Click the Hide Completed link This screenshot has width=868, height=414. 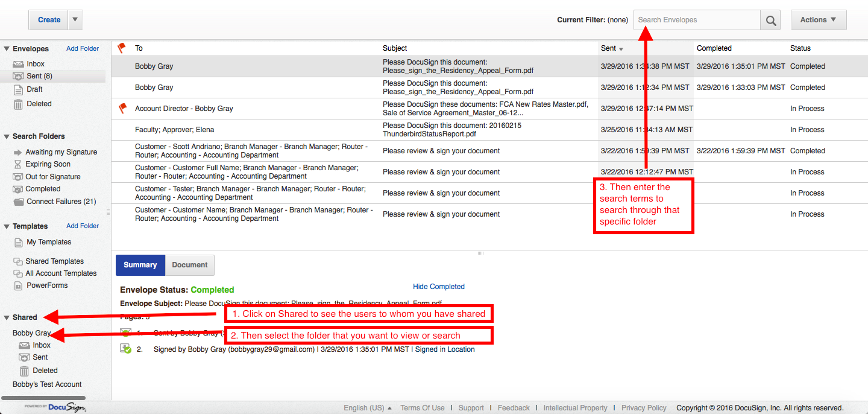point(439,287)
